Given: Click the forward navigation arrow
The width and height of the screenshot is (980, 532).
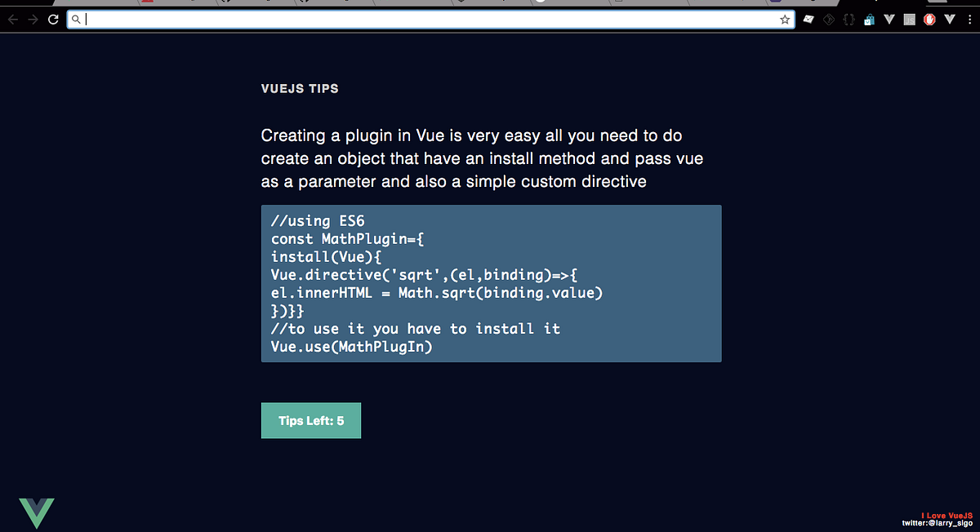Looking at the screenshot, I should click(33, 19).
